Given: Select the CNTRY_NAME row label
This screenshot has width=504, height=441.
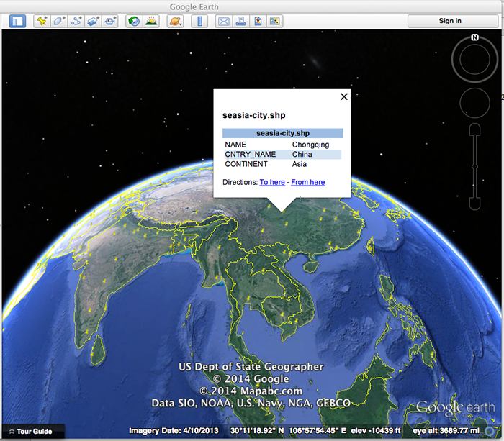Looking at the screenshot, I should (250, 155).
